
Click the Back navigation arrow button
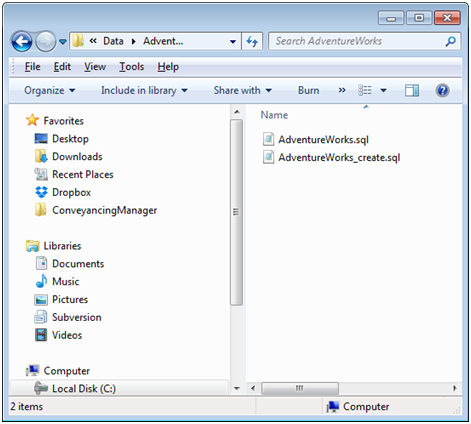(x=22, y=42)
